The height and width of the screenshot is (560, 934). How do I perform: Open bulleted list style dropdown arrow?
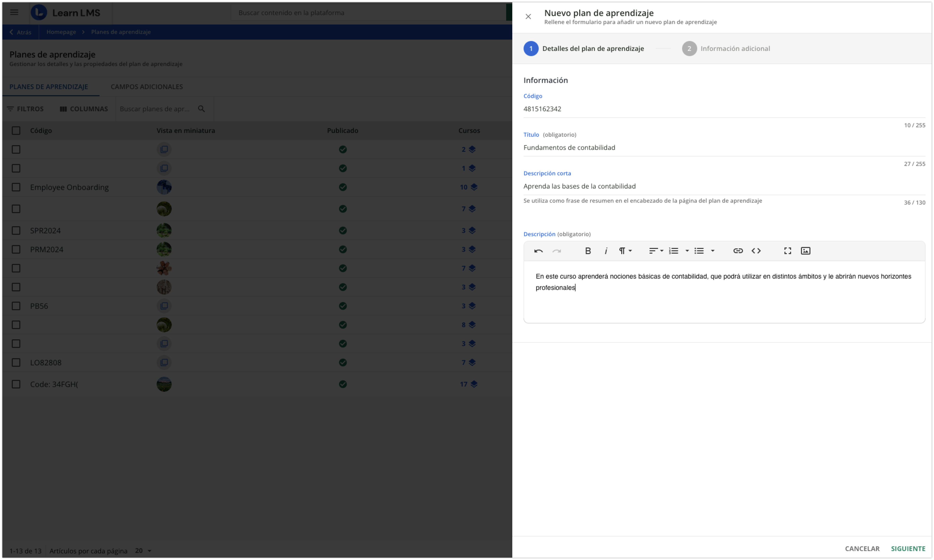(712, 251)
